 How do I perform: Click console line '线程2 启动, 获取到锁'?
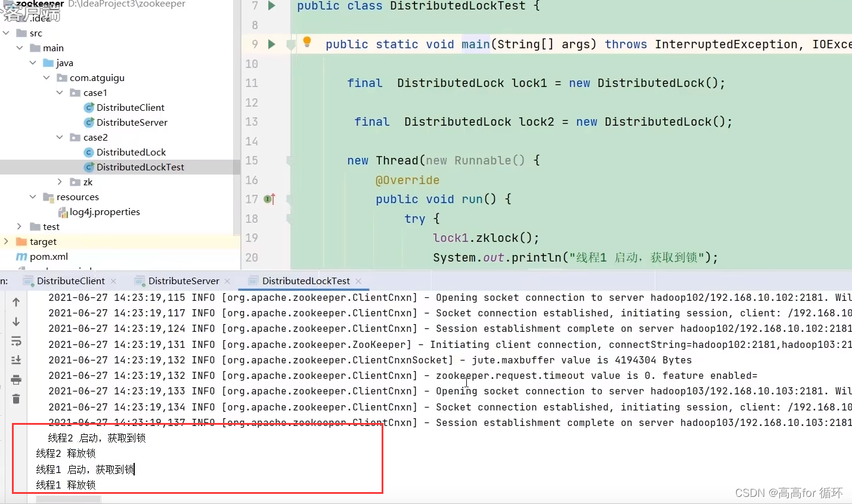(x=97, y=438)
